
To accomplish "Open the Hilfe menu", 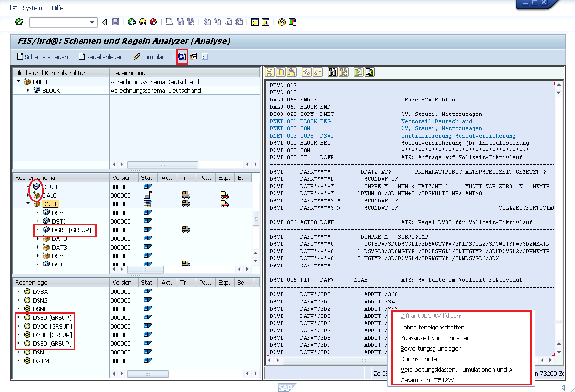I will click(58, 8).
